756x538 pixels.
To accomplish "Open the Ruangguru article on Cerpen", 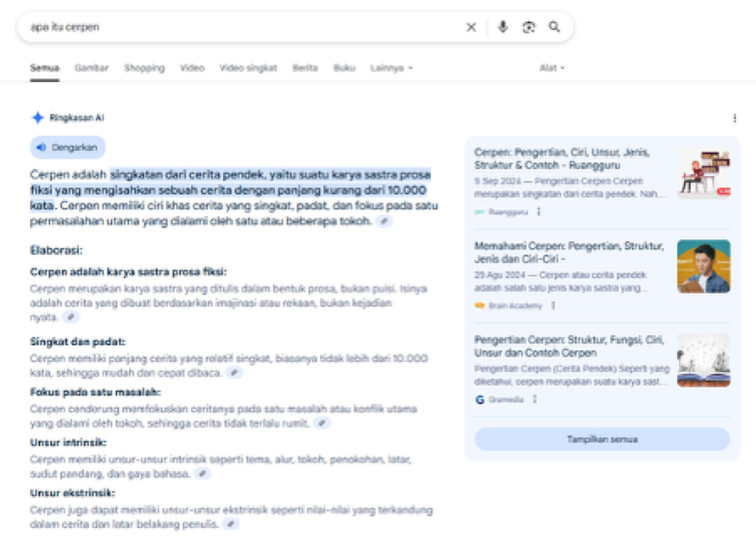I will [x=562, y=159].
